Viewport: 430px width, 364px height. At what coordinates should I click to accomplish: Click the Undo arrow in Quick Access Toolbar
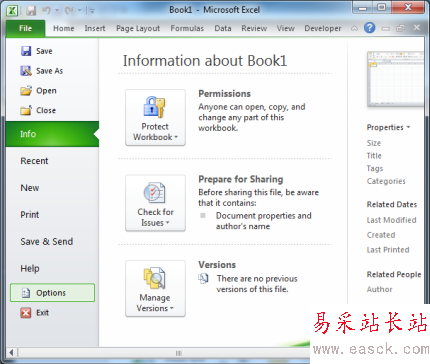point(46,11)
